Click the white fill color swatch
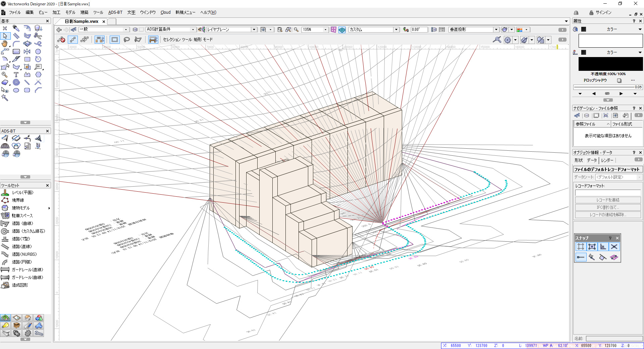The width and height of the screenshot is (644, 349). 610,41
